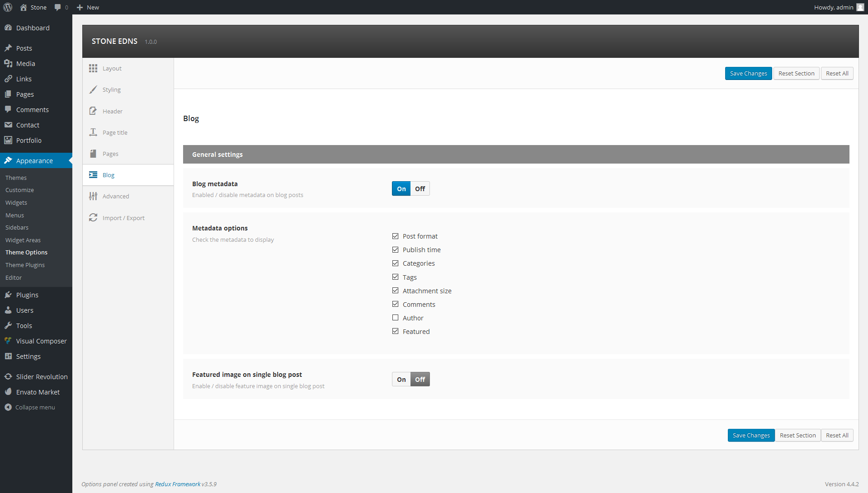This screenshot has height=493, width=868.
Task: Click the WordPress logo in admin bar
Action: [x=8, y=7]
